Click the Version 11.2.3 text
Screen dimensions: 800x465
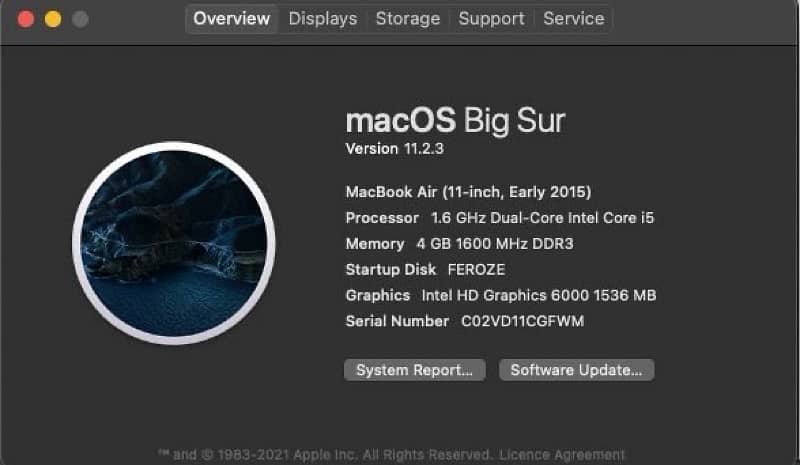[x=394, y=148]
